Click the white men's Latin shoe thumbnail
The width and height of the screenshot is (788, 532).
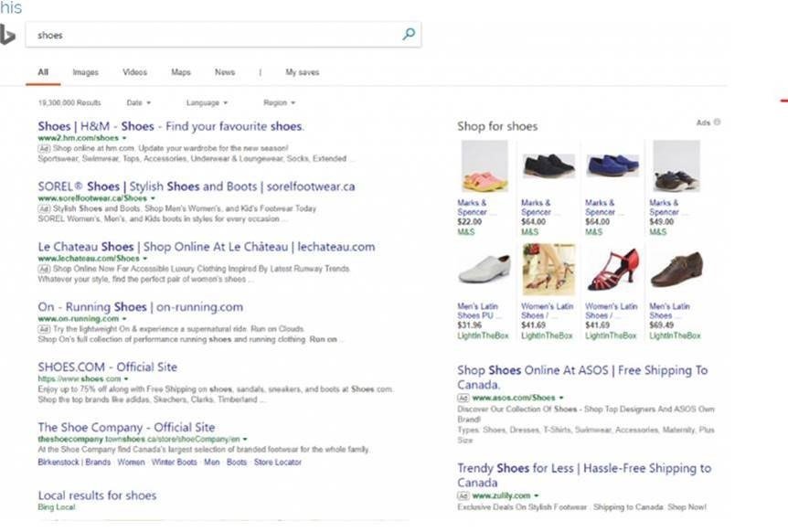coord(485,270)
